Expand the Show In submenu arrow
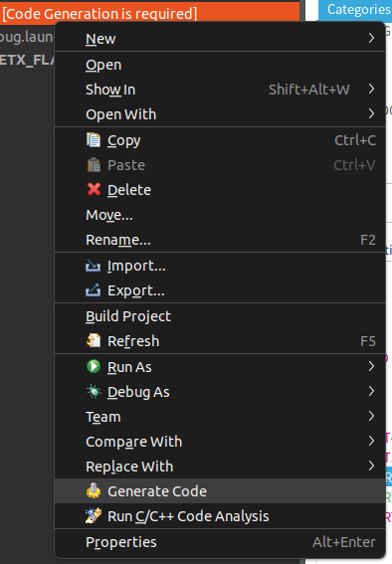The height and width of the screenshot is (564, 392). [x=371, y=89]
